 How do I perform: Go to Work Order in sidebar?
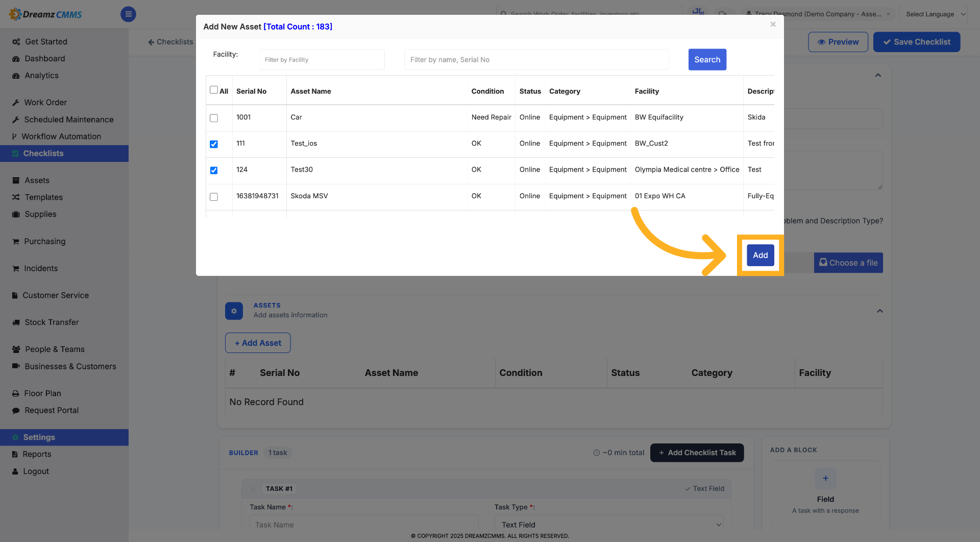click(45, 103)
